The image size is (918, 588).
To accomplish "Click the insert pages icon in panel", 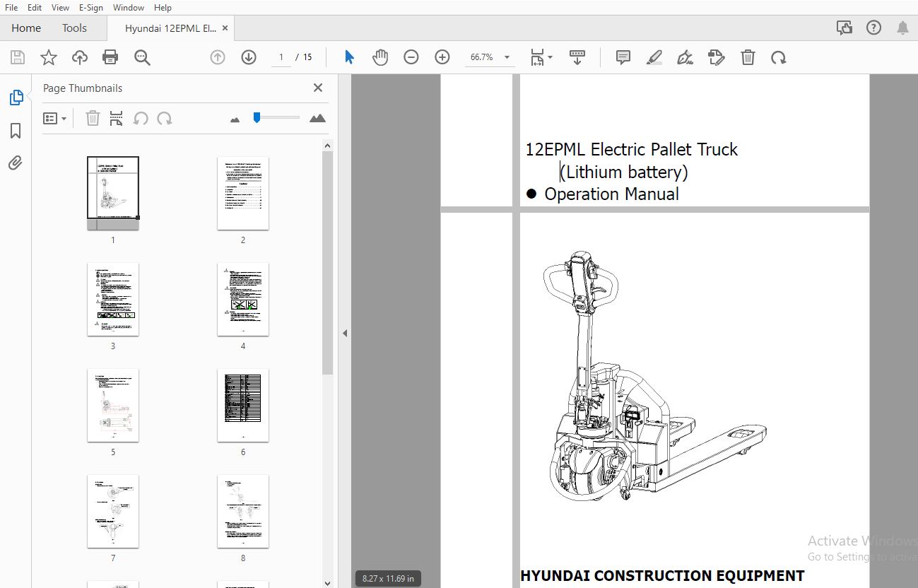I will tap(116, 119).
